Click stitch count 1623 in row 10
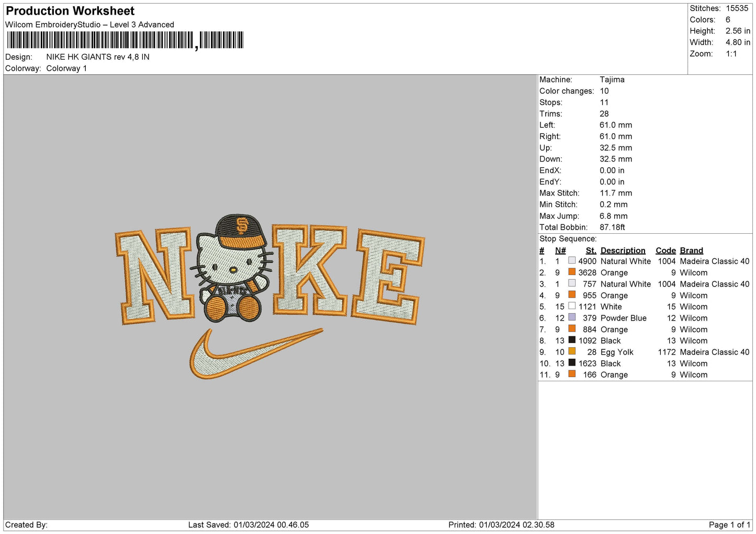The image size is (756, 534). [x=587, y=363]
